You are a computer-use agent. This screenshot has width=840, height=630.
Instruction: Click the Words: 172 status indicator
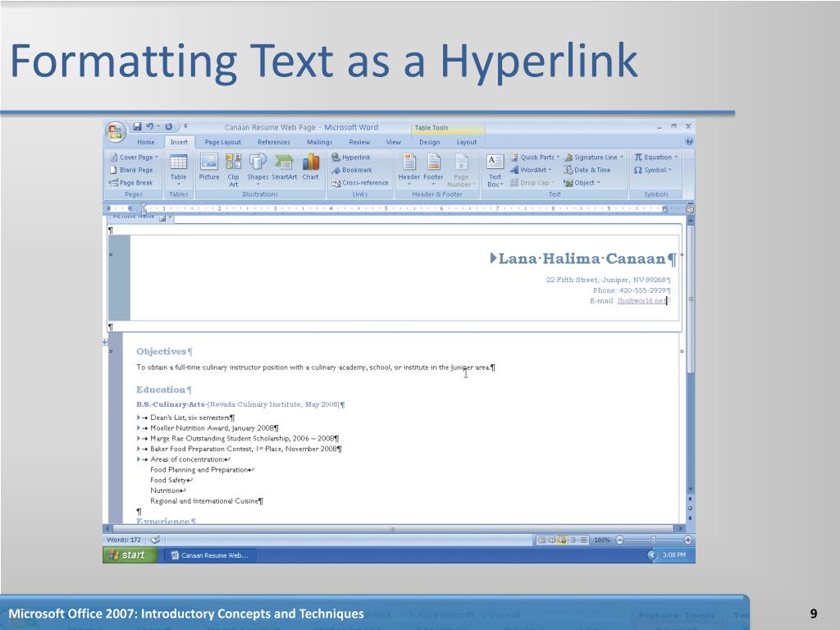coord(124,540)
